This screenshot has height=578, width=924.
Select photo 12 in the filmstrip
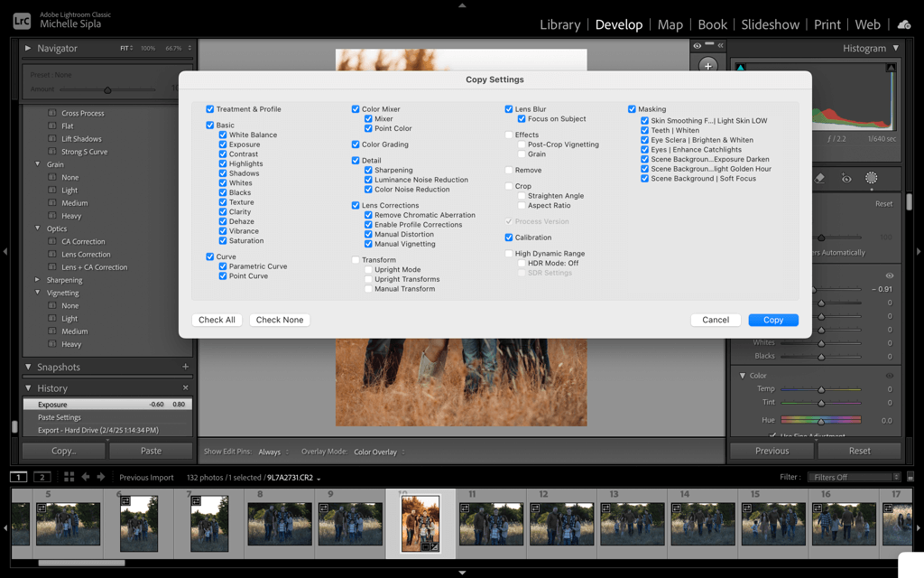[561, 524]
